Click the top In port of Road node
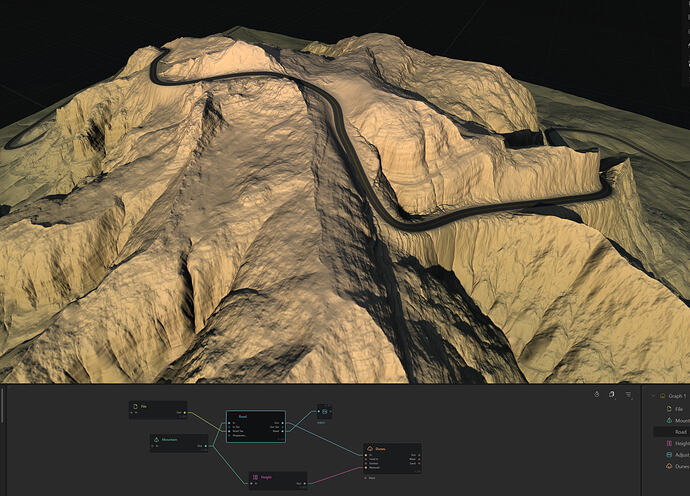690x496 pixels. click(x=229, y=423)
